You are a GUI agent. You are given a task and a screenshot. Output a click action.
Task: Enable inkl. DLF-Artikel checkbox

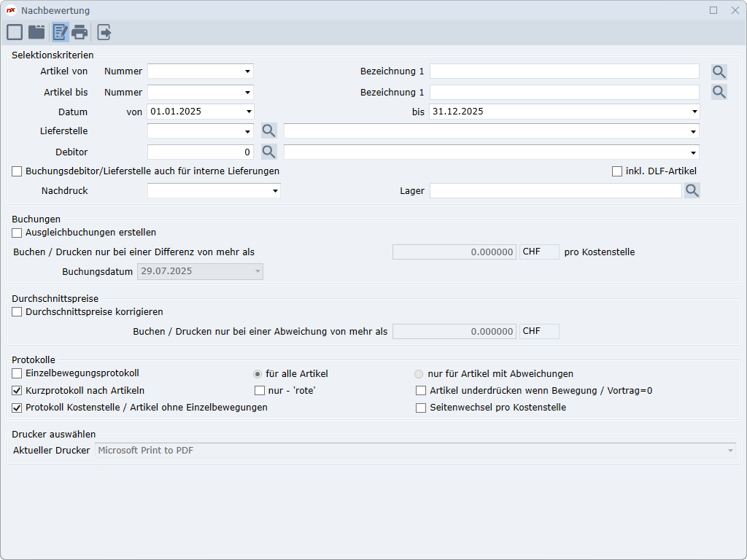[x=617, y=171]
